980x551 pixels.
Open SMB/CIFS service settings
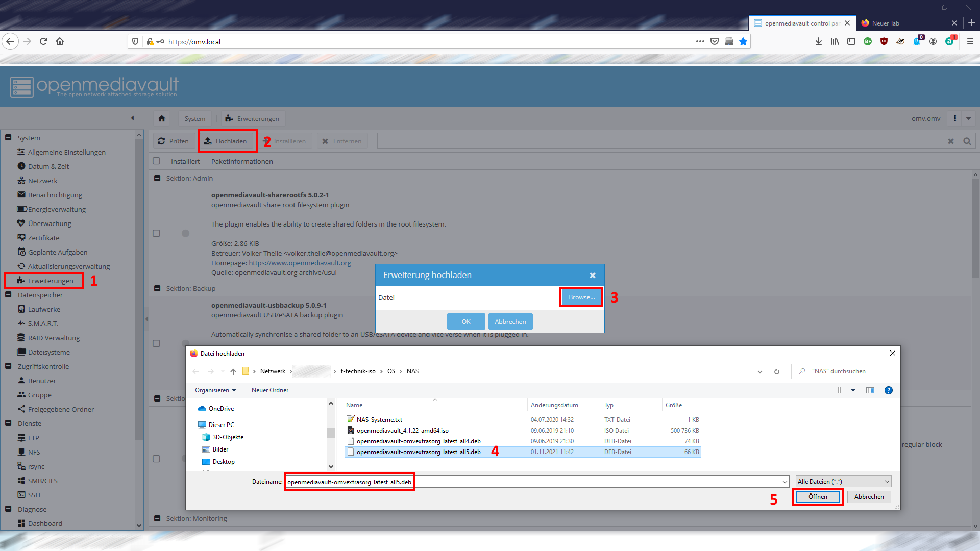click(x=42, y=481)
